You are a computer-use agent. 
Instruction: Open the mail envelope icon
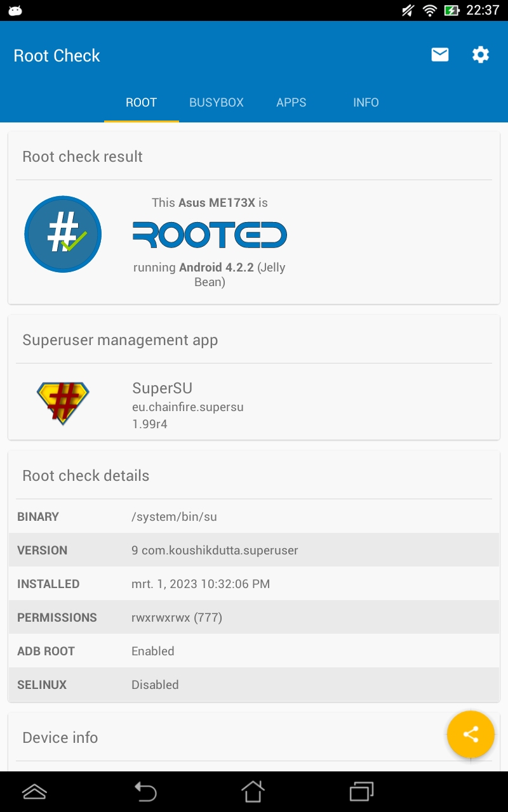(440, 55)
